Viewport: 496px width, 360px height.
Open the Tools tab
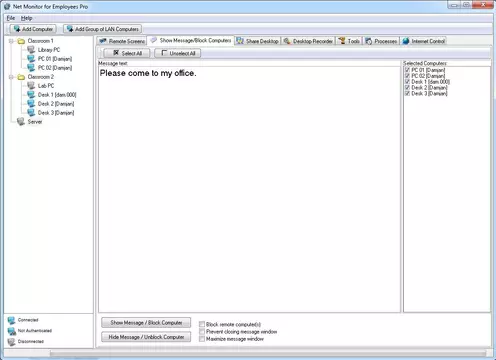point(349,41)
